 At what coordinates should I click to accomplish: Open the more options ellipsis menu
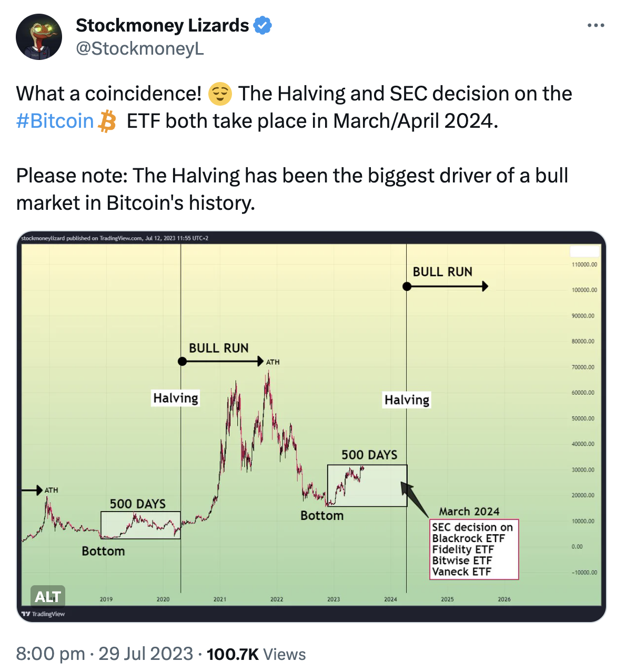595,25
